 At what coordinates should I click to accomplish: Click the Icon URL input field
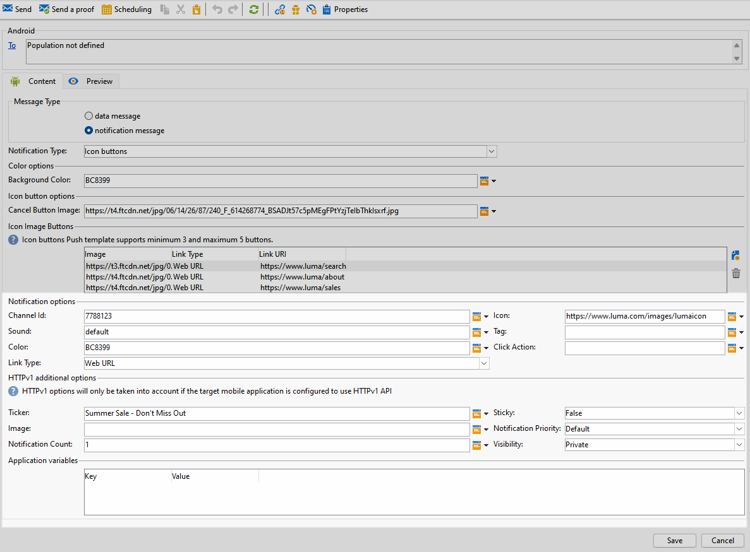[645, 316]
